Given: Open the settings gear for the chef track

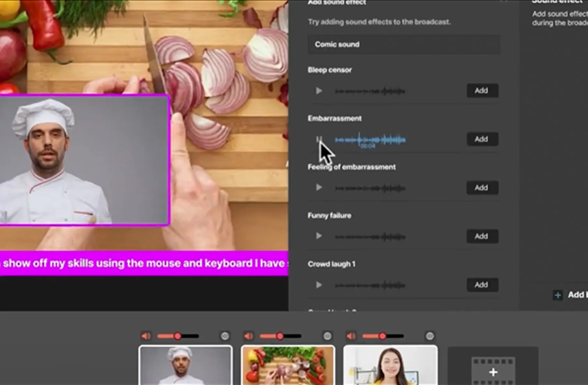Looking at the screenshot, I should (x=225, y=335).
